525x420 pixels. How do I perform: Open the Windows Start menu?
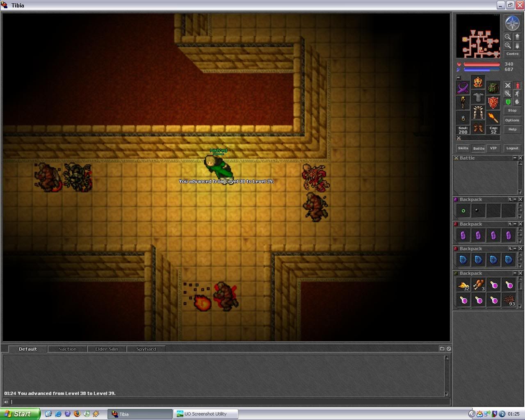[x=20, y=414]
